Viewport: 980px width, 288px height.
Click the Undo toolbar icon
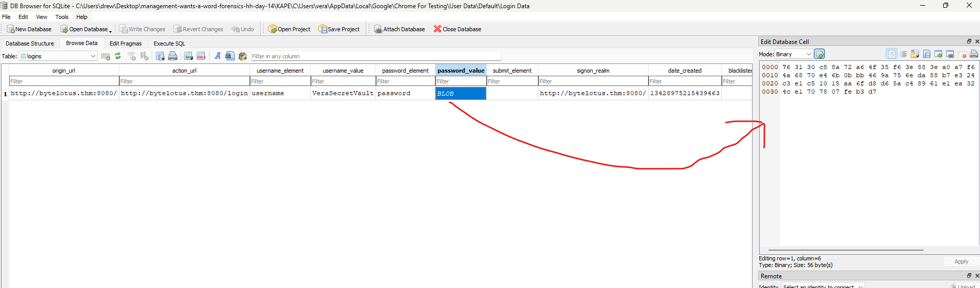236,29
